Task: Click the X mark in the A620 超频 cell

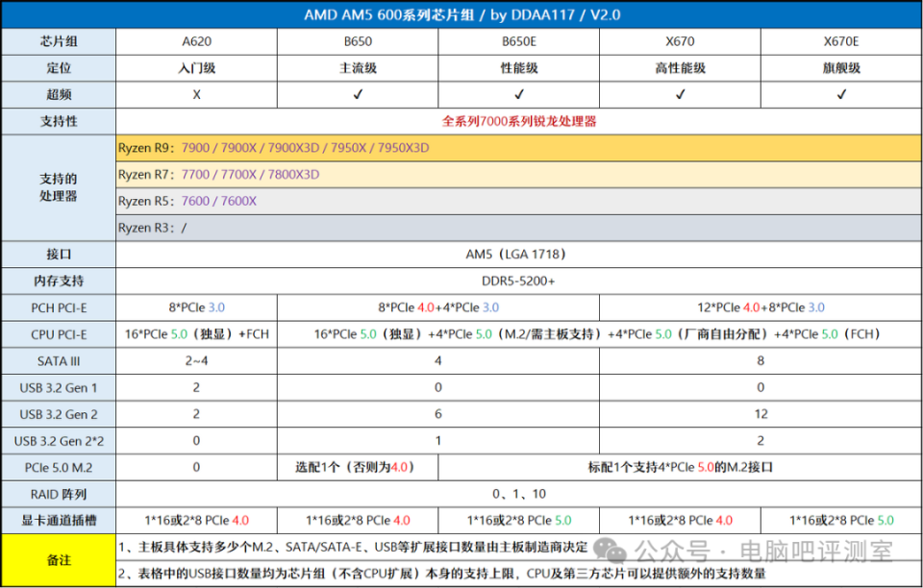Action: click(196, 95)
